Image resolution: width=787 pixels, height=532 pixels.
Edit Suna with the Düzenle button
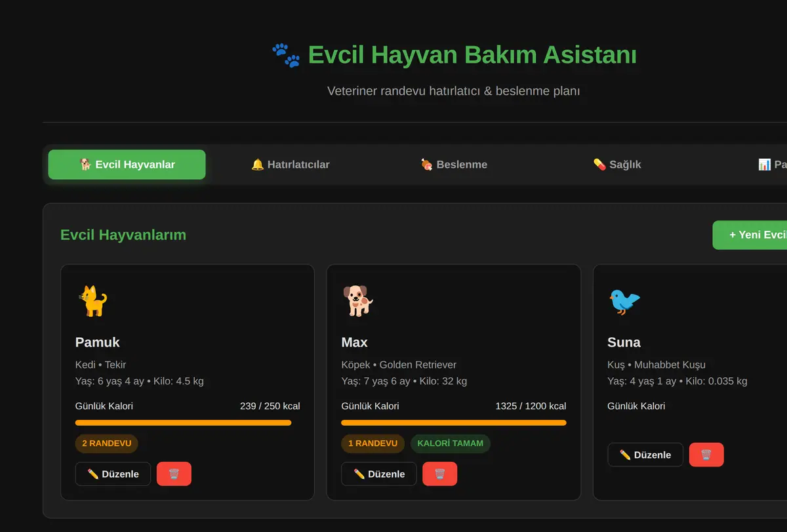pyautogui.click(x=645, y=455)
